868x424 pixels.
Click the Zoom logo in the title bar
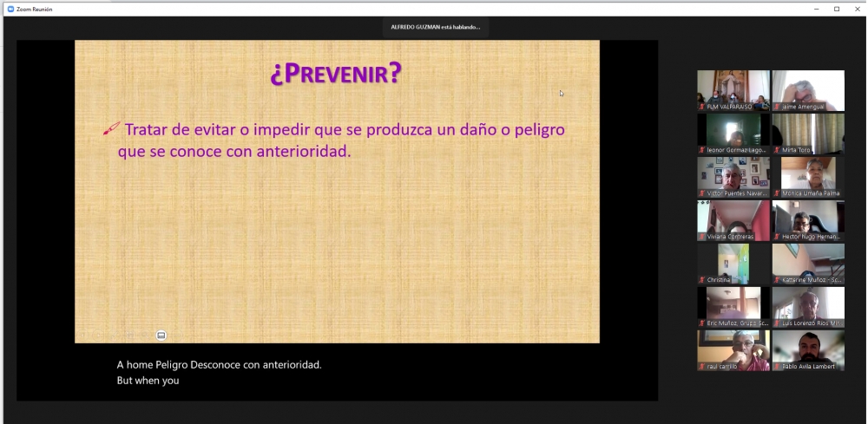click(10, 9)
